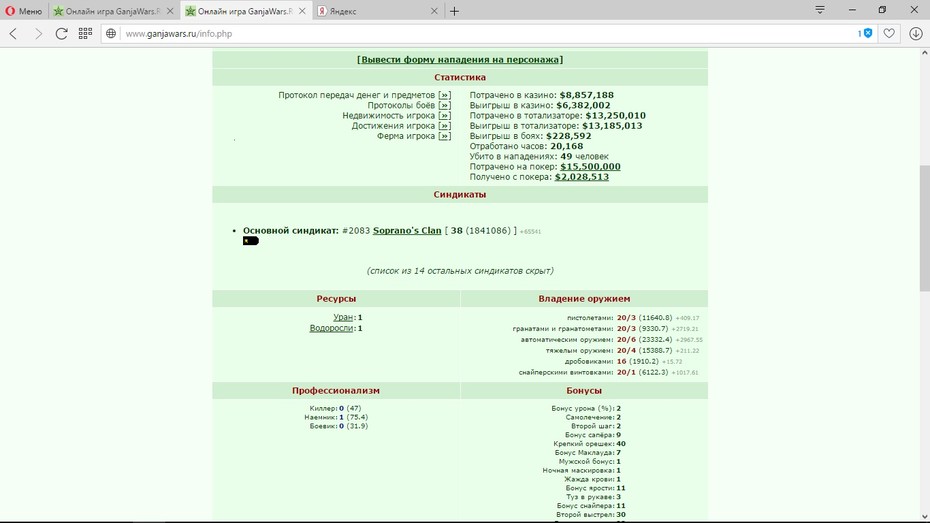Open Недвижимость игрока arrow link
Screen dimensions: 930x523
pyautogui.click(x=444, y=116)
